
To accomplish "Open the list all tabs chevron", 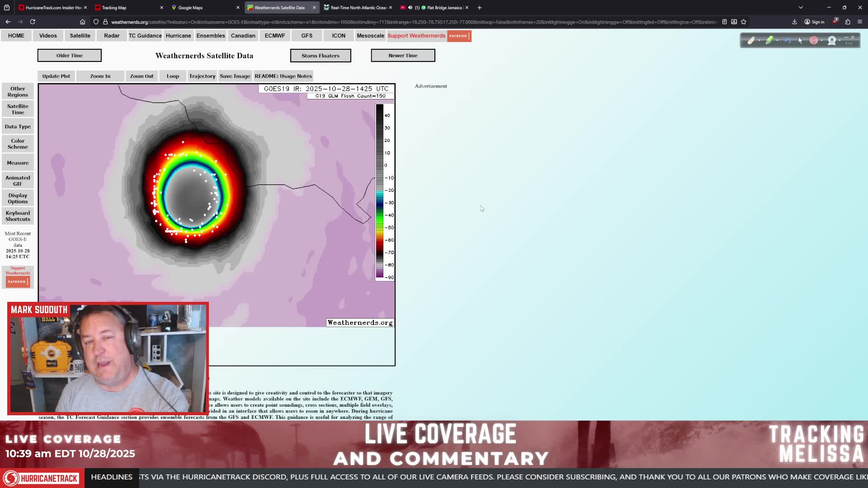I will pyautogui.click(x=801, y=8).
